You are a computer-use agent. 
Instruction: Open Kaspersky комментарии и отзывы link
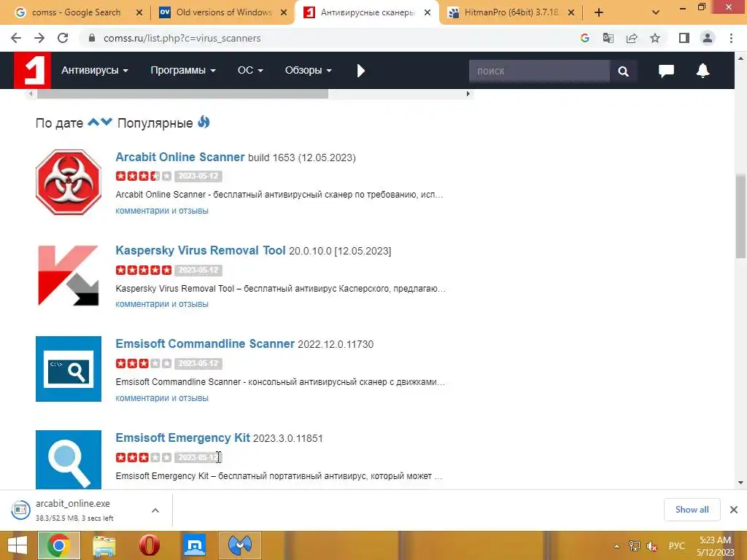coord(162,304)
